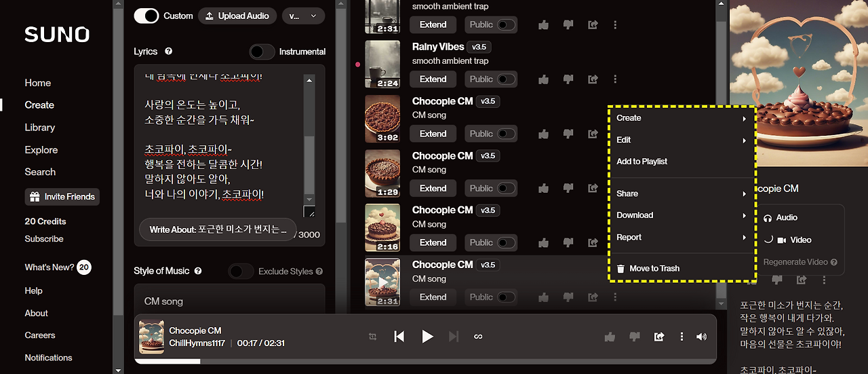868x374 pixels.
Task: Like the 3:02 Chocopie CM song
Action: tap(543, 134)
